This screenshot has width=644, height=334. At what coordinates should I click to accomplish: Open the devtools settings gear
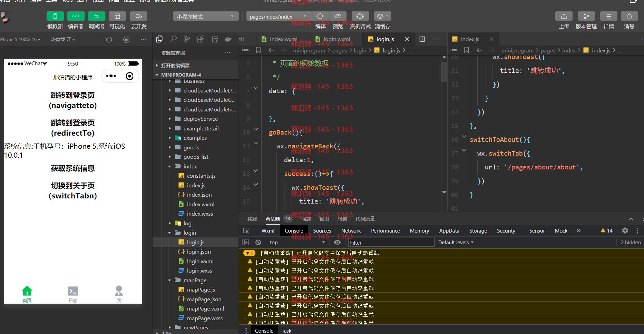pos(625,230)
